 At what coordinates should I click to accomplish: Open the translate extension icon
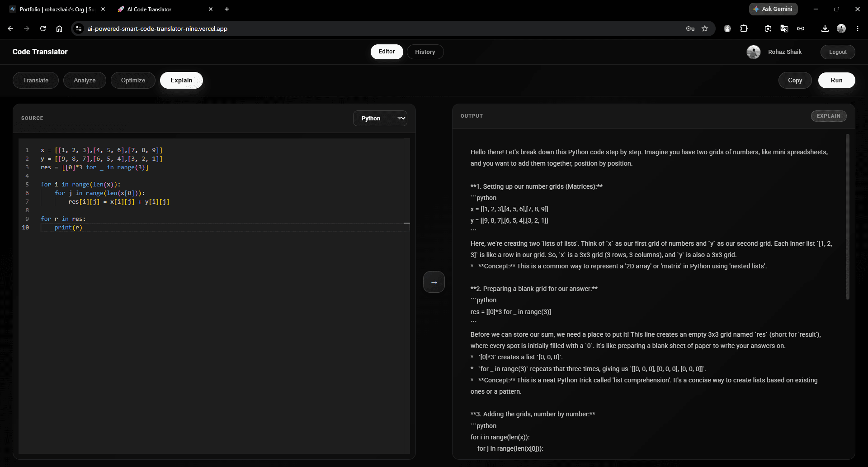coord(784,29)
